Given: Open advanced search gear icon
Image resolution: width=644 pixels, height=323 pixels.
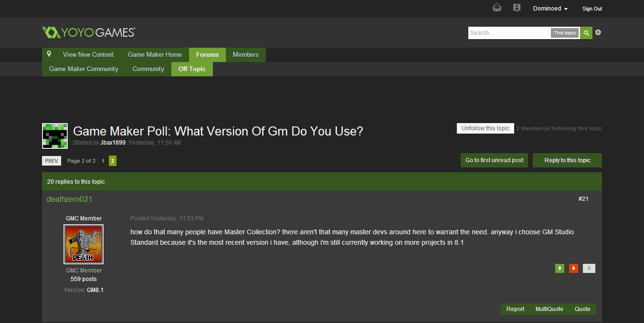Looking at the screenshot, I should (598, 32).
